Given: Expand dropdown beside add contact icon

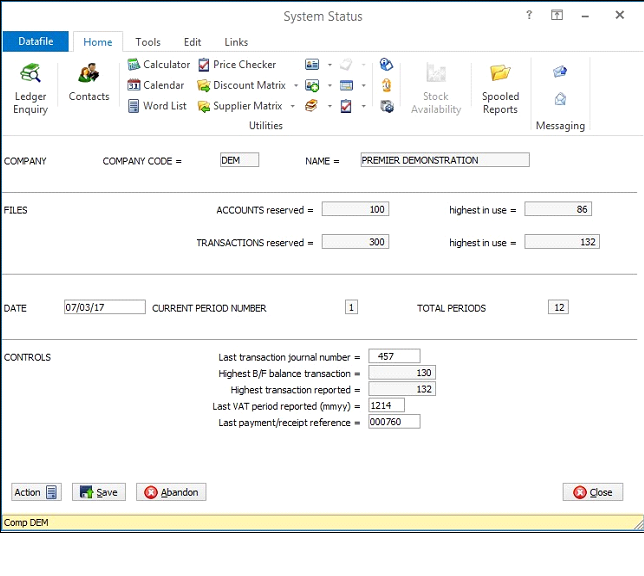Looking at the screenshot, I should click(x=329, y=85).
